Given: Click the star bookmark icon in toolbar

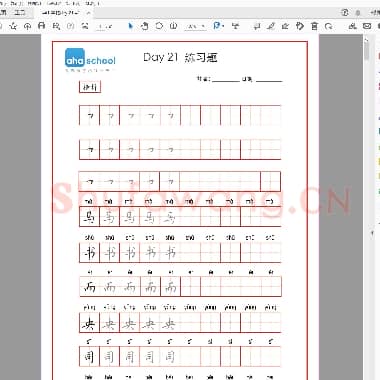Looking at the screenshot, I should pos(13,26).
